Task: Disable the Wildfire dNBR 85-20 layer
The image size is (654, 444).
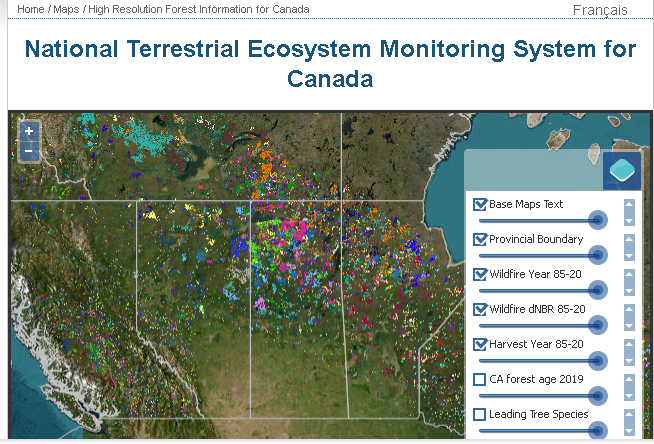Action: coord(480,309)
